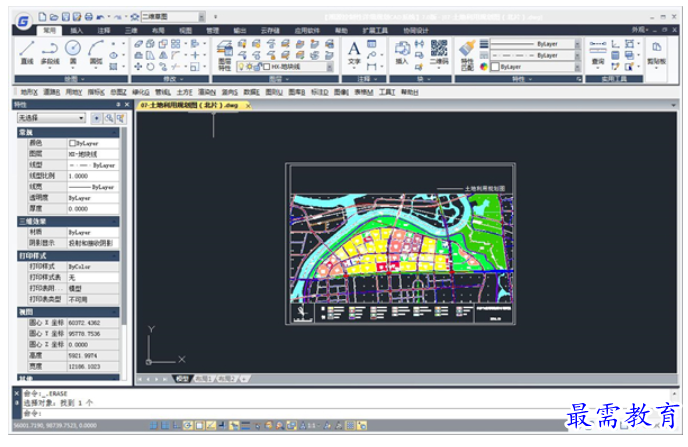This screenshot has height=447, width=688.
Task: Click the 文字 (Text) tool icon
Action: point(354,50)
